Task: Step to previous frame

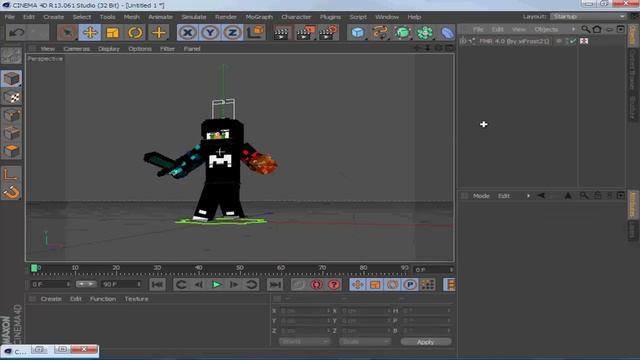Action: [199, 284]
